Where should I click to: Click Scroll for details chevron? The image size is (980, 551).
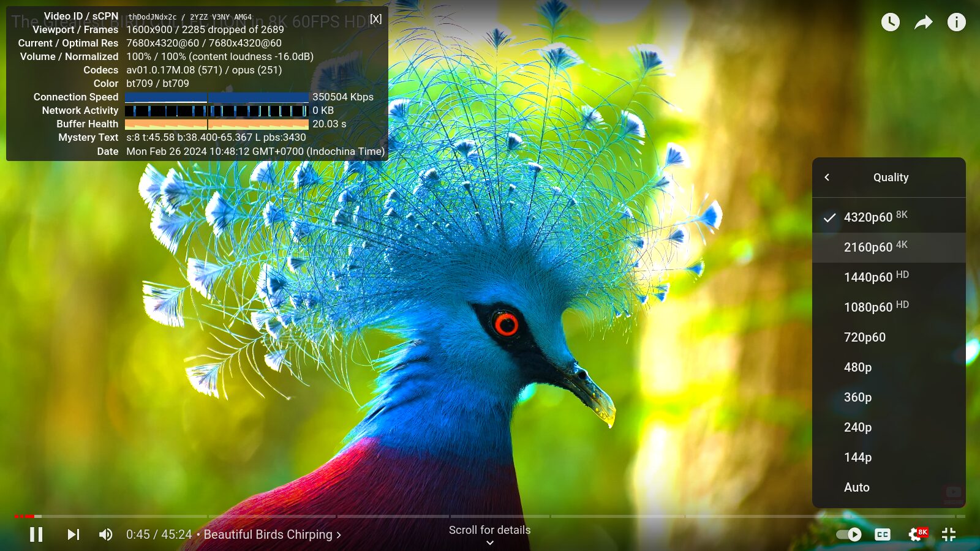click(489, 542)
